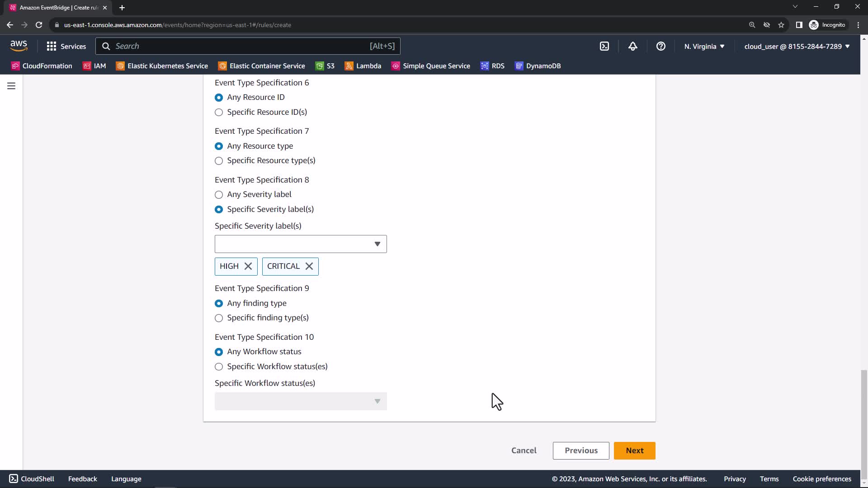Click the orange Next button

[x=634, y=450]
